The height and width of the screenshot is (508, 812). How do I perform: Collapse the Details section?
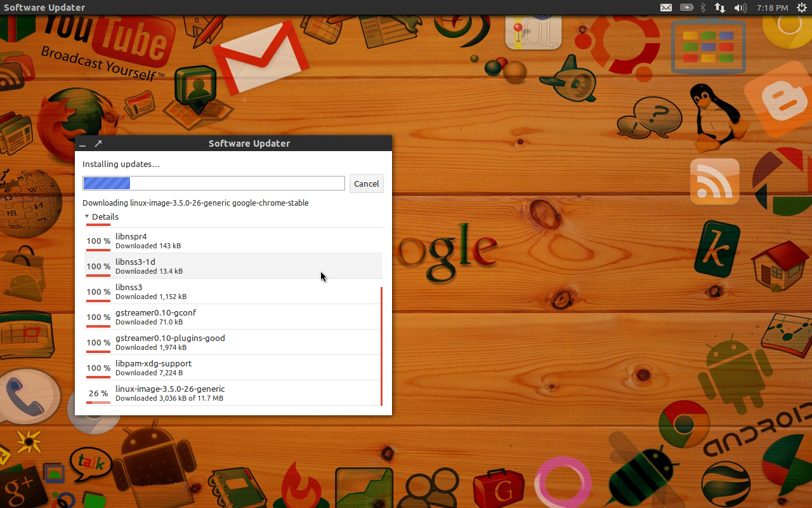(x=101, y=217)
